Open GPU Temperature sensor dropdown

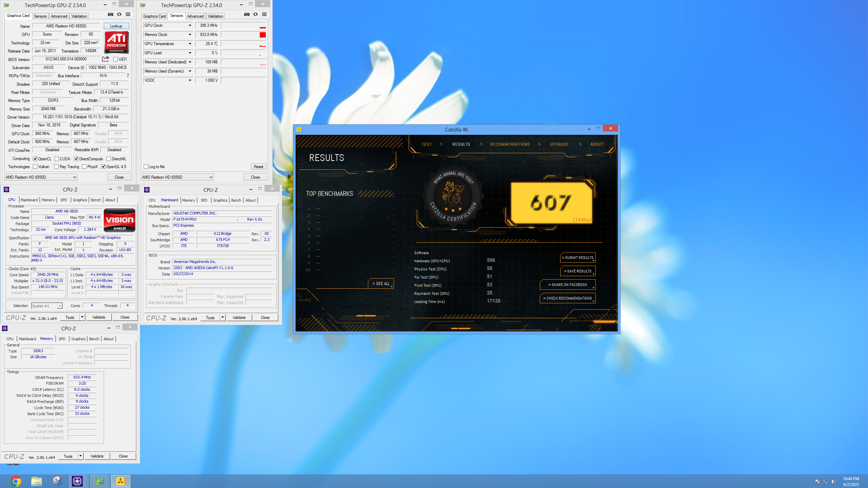(x=190, y=44)
